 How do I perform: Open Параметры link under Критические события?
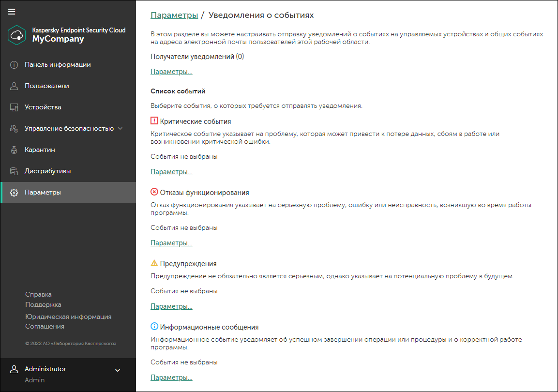pos(171,172)
